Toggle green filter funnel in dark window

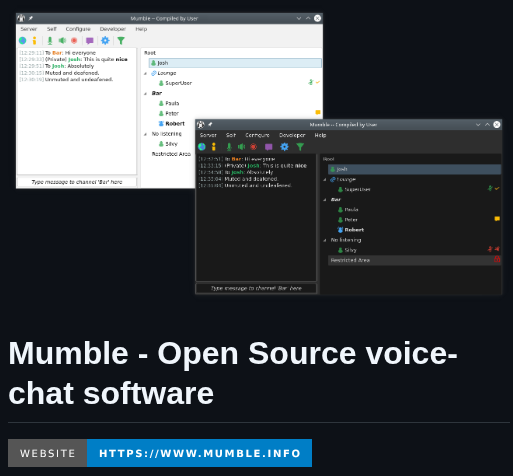tap(300, 147)
